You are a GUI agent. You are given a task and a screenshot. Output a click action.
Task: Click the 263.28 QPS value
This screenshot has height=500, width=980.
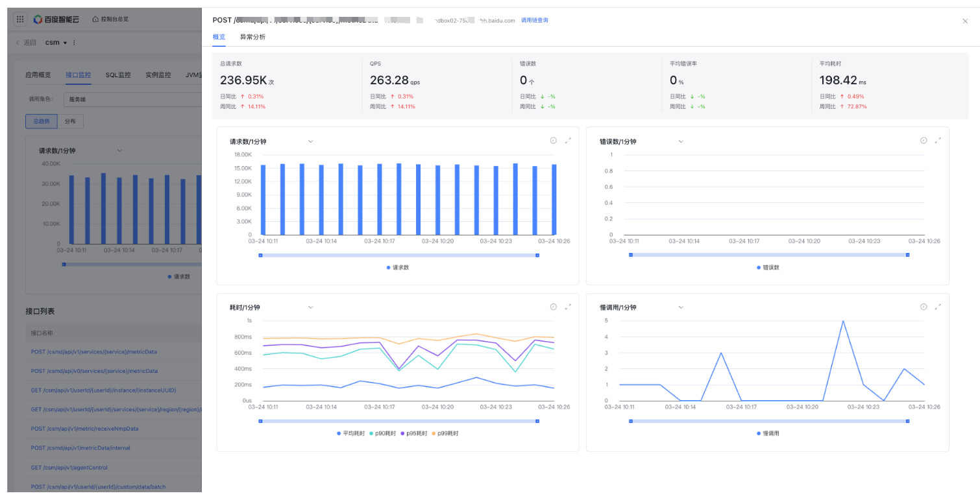click(389, 80)
